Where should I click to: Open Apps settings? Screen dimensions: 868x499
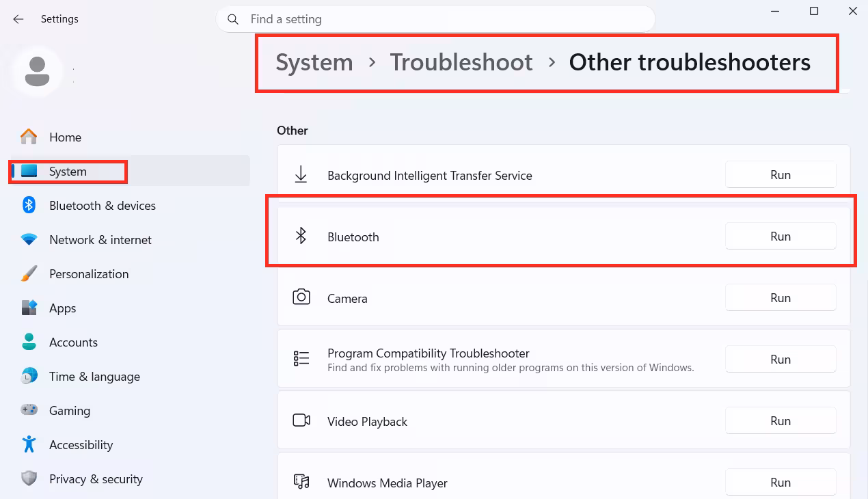pos(130,308)
